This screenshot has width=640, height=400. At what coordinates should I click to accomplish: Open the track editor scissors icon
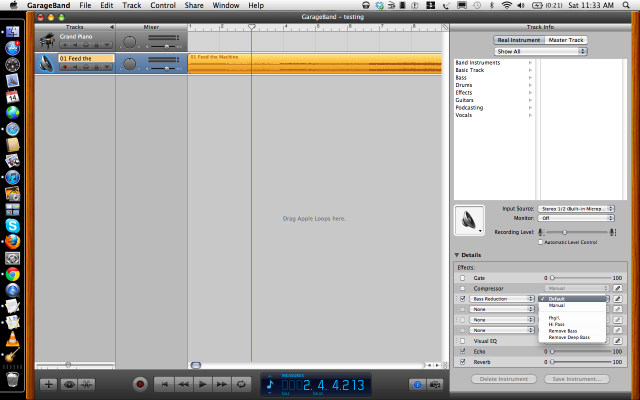(87, 384)
